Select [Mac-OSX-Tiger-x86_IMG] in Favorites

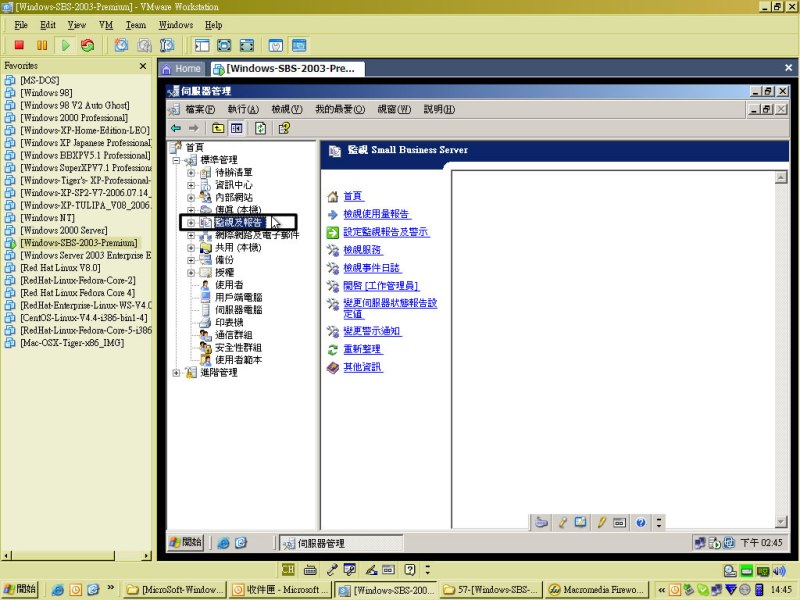(72, 343)
